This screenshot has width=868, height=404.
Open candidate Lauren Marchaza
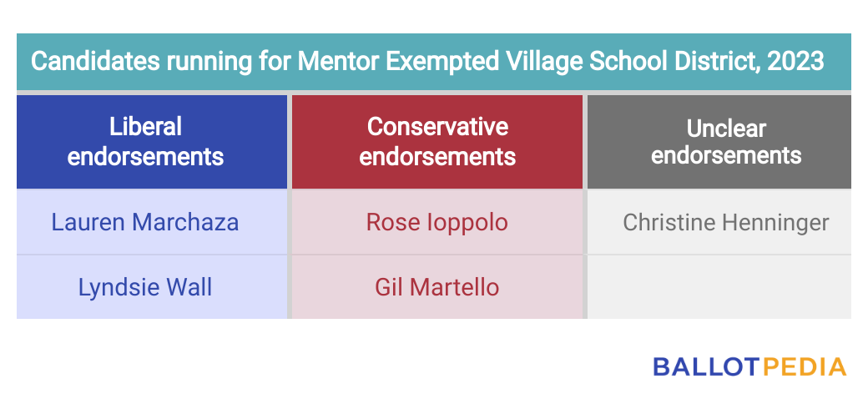click(x=145, y=222)
